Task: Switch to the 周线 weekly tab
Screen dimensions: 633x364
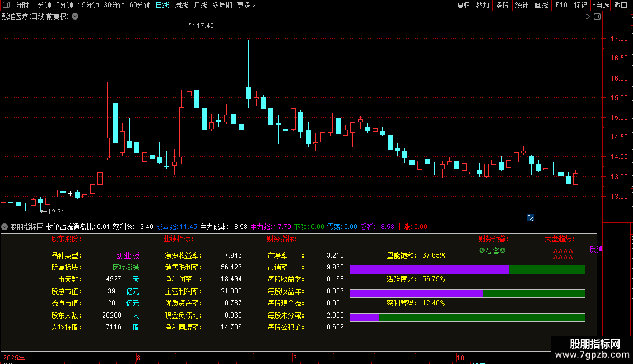Action: pos(181,5)
